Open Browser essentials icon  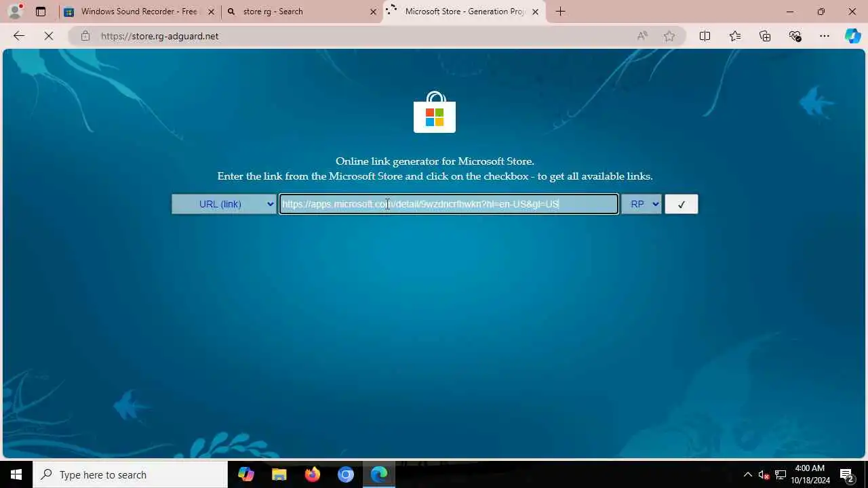coord(795,36)
